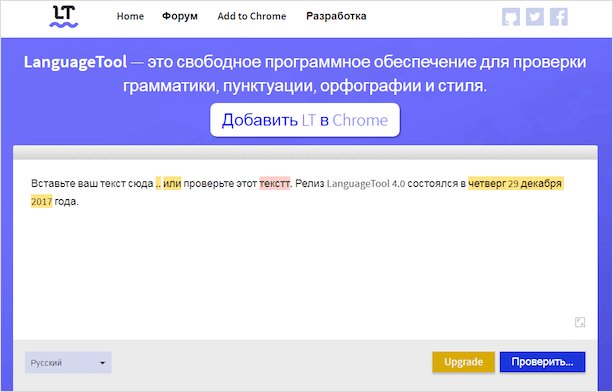The image size is (613, 392).
Task: Open the Twitter icon link
Action: [x=534, y=17]
